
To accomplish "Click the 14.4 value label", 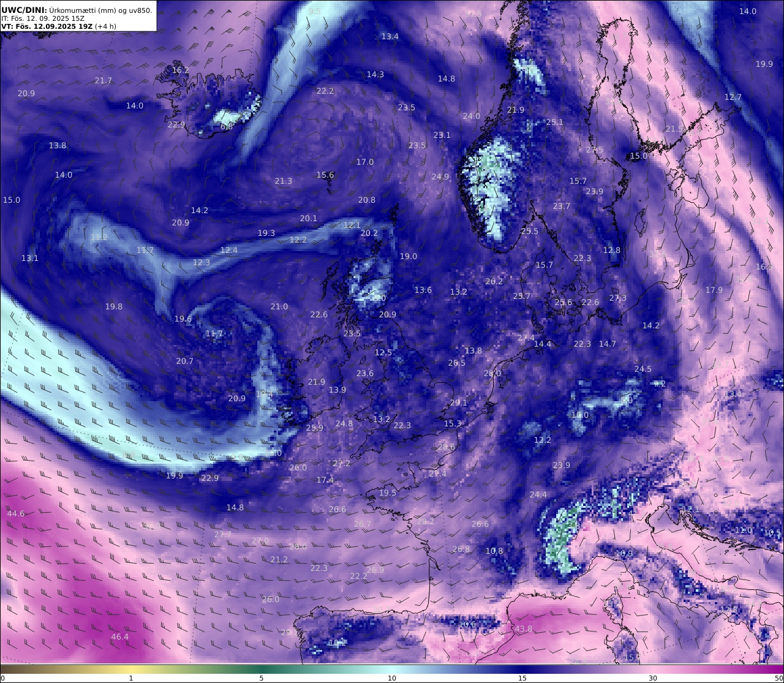I will [543, 344].
